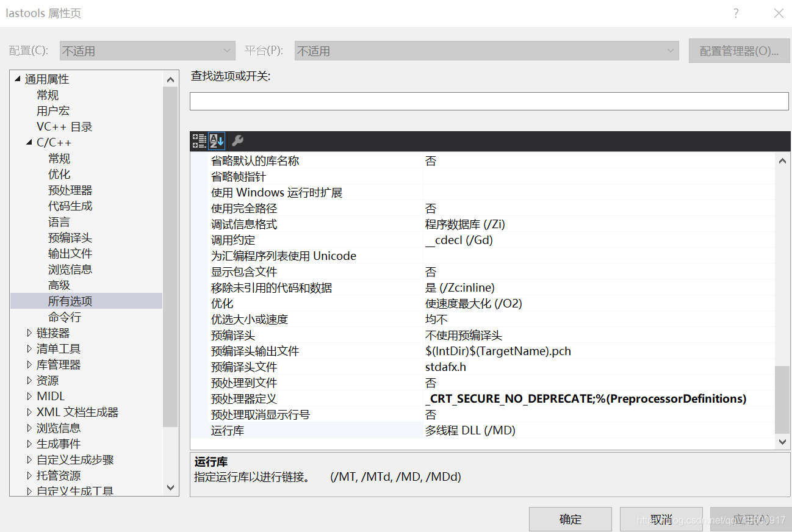Select 为汇编程序列表使用 Unicode row
This screenshot has width=792, height=532.
(x=491, y=256)
